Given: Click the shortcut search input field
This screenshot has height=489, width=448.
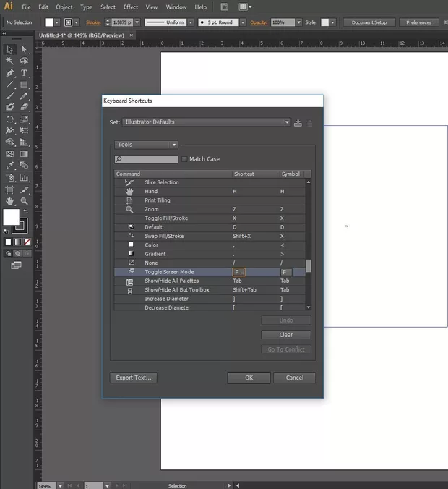Looking at the screenshot, I should click(x=147, y=159).
